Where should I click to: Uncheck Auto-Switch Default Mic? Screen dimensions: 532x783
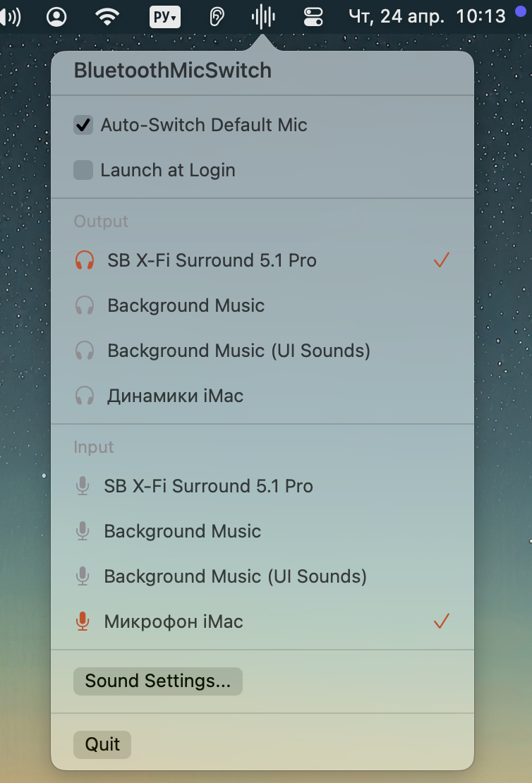pyautogui.click(x=83, y=125)
